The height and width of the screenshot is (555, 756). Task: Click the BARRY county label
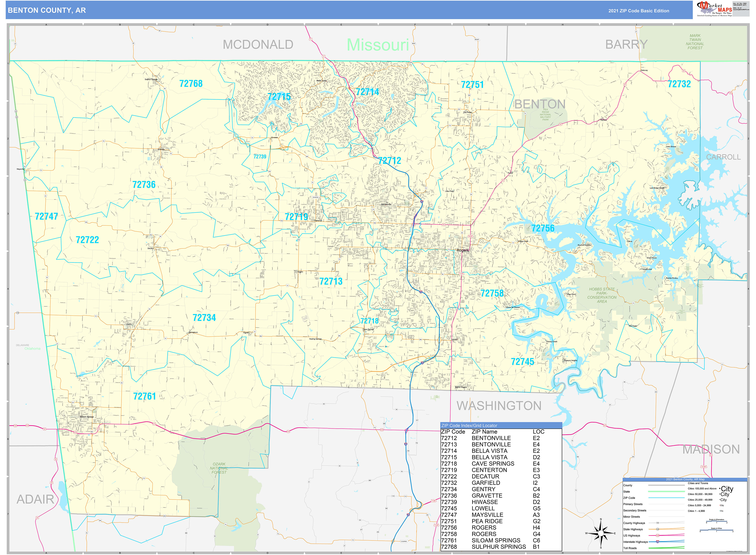(626, 44)
